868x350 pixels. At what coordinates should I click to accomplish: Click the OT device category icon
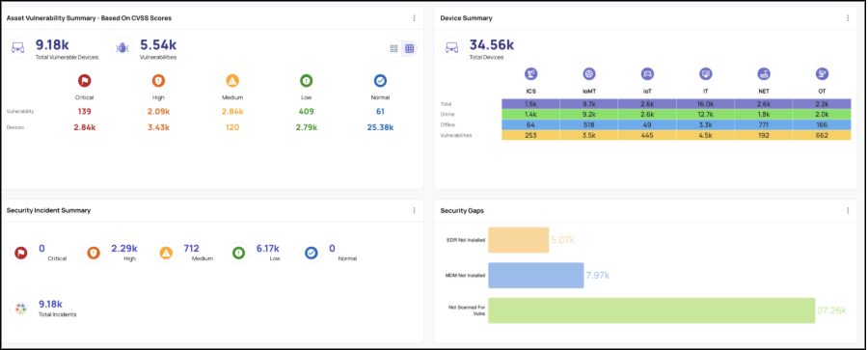click(x=822, y=73)
